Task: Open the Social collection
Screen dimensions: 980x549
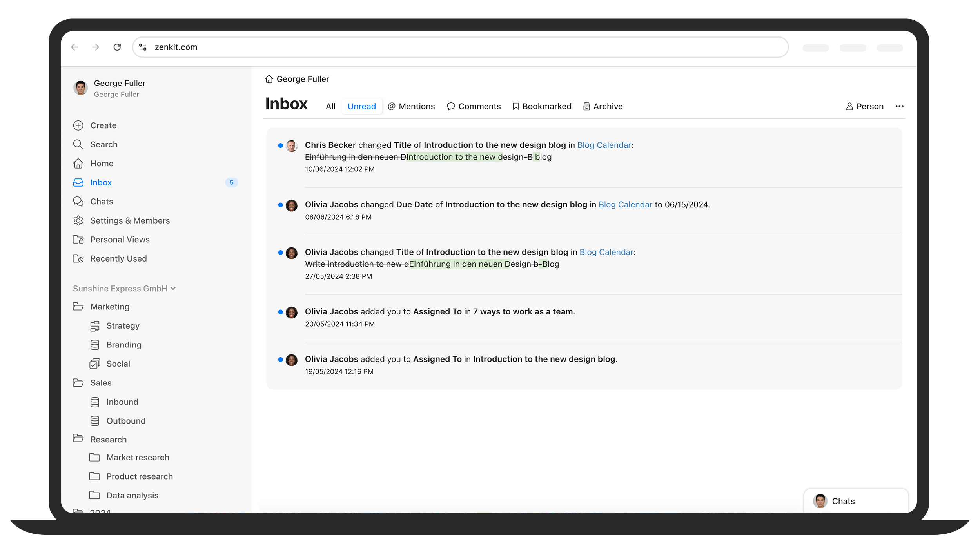Action: 118,364
